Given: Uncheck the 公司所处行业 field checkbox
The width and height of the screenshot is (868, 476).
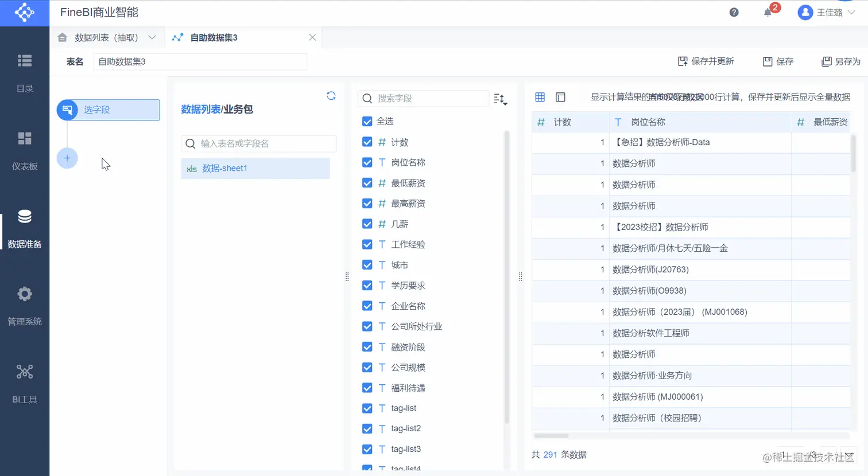Looking at the screenshot, I should pos(367,326).
